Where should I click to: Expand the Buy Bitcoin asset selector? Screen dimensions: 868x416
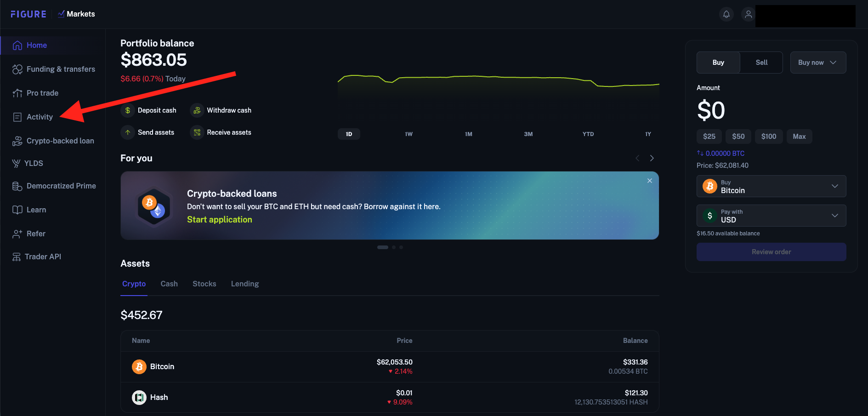click(771, 186)
